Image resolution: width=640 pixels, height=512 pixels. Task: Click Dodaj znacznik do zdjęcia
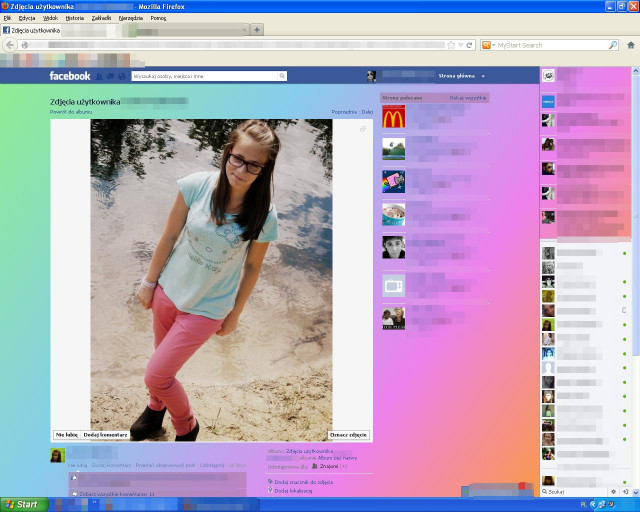click(x=303, y=482)
